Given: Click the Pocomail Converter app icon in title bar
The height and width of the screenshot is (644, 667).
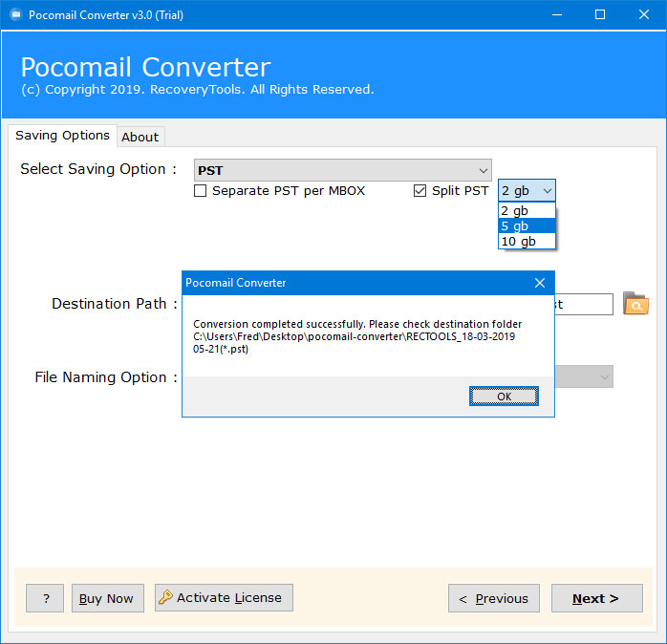Looking at the screenshot, I should point(16,15).
